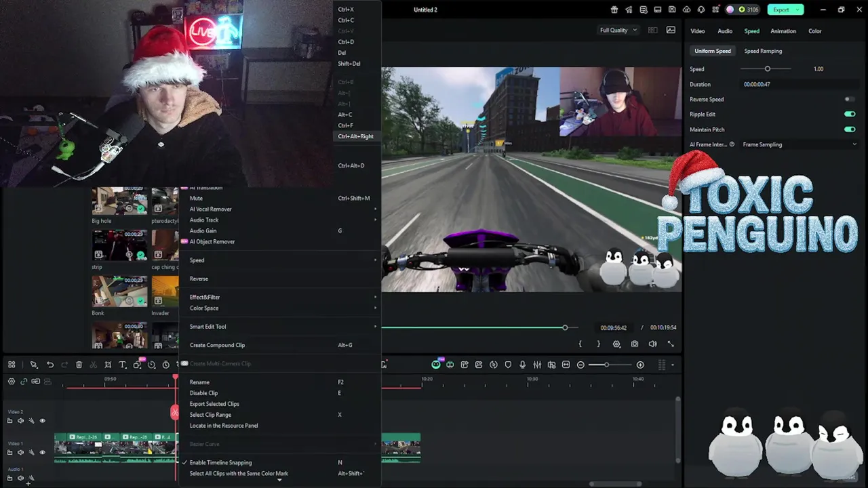Mute the Video 2 track speaker icon
The image size is (868, 488).
tap(20, 421)
